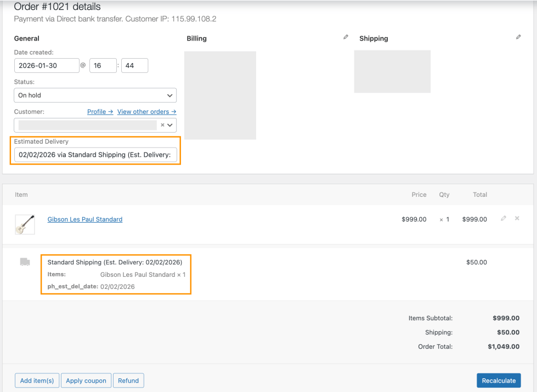Start a Refund for the order
Image resolution: width=537 pixels, height=392 pixels.
128,380
